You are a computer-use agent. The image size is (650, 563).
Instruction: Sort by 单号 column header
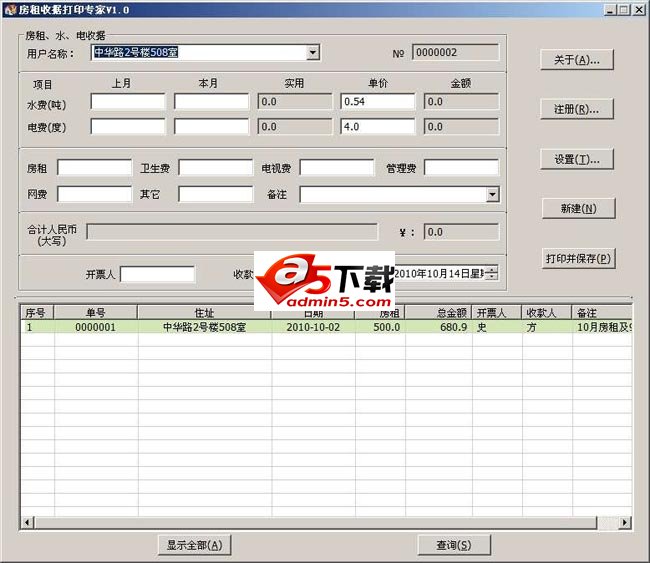[x=96, y=313]
